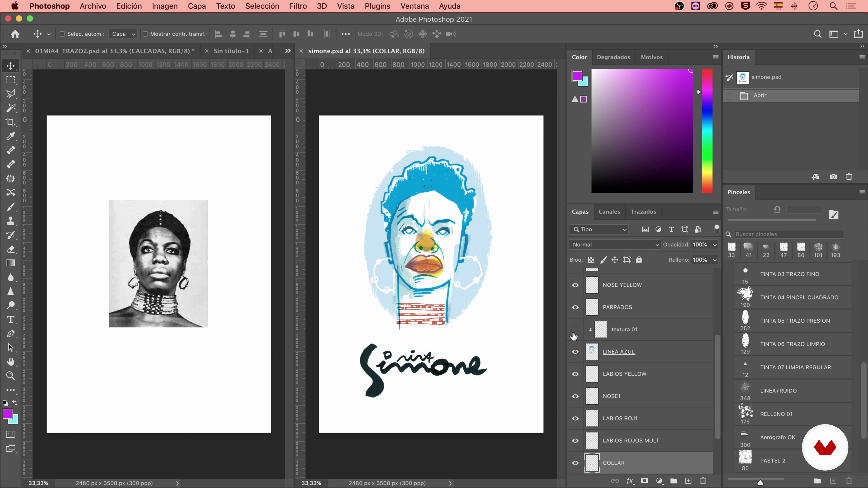Open the Filtro menu

point(298,6)
